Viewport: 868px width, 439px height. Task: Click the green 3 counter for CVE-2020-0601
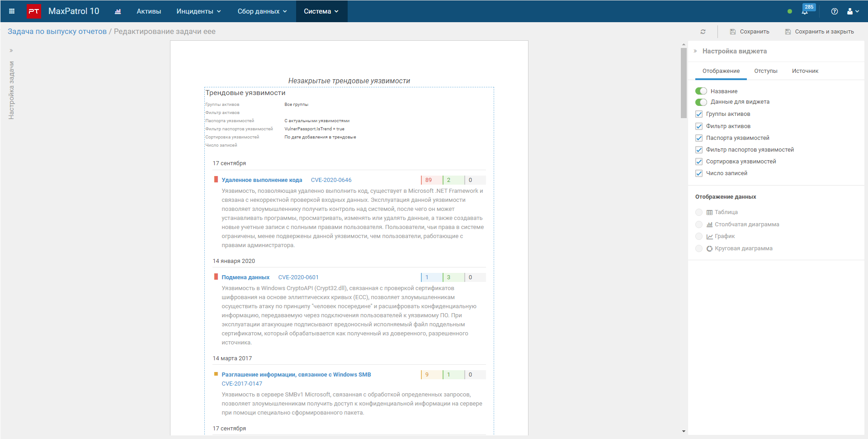[x=453, y=277]
